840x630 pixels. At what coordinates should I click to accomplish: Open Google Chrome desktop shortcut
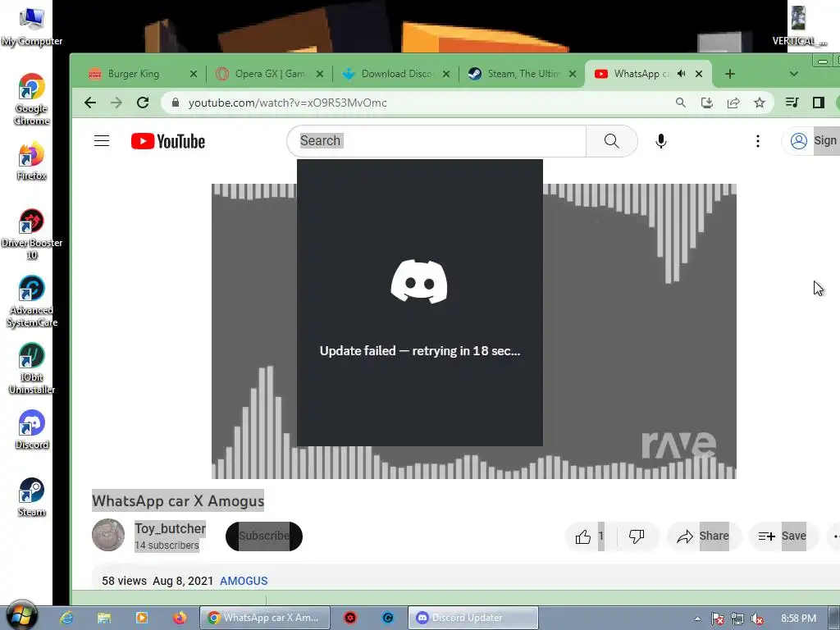[32, 99]
